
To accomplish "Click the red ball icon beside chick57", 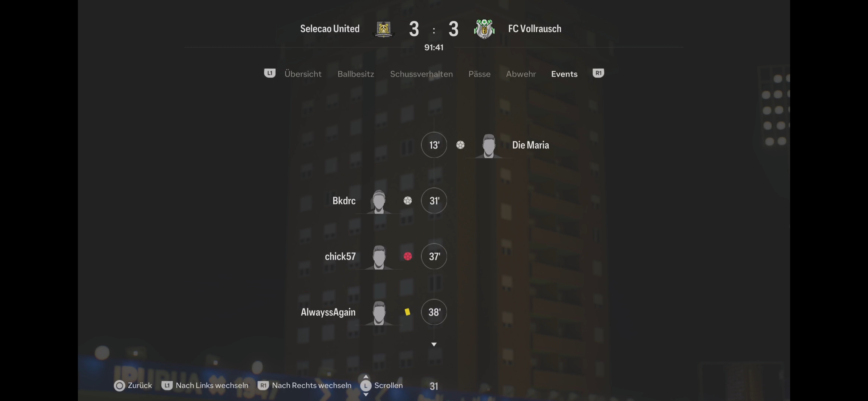I will point(408,256).
